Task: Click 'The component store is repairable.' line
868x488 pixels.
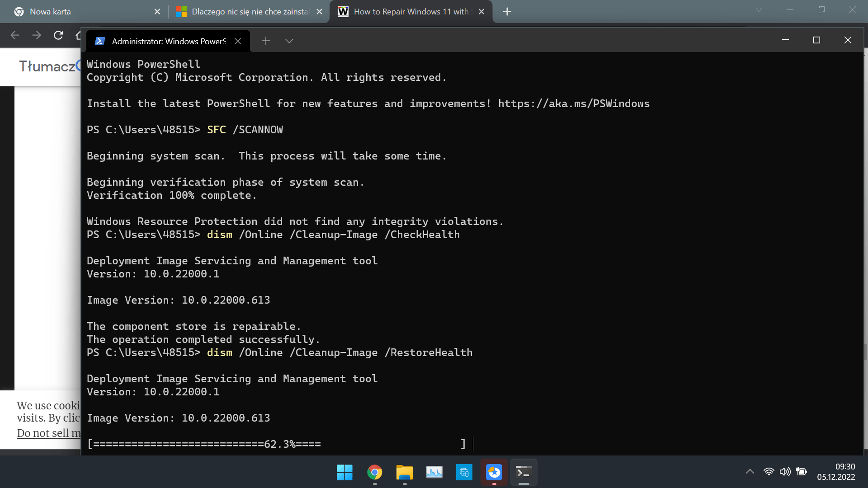Action: click(x=194, y=326)
